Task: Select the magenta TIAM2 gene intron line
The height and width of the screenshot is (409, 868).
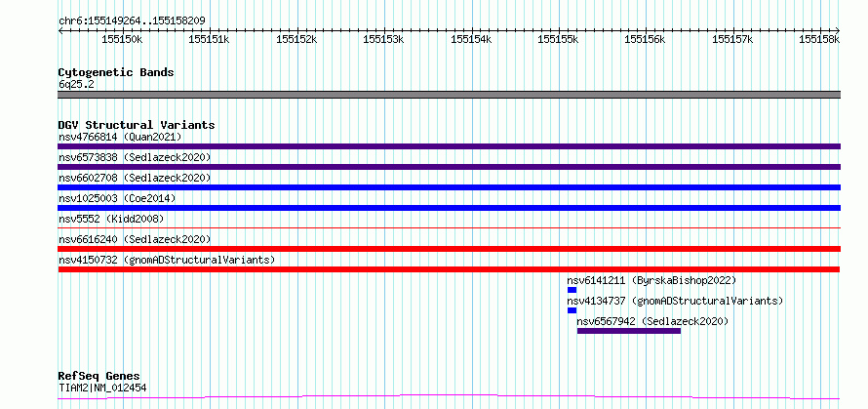Action: click(x=449, y=396)
